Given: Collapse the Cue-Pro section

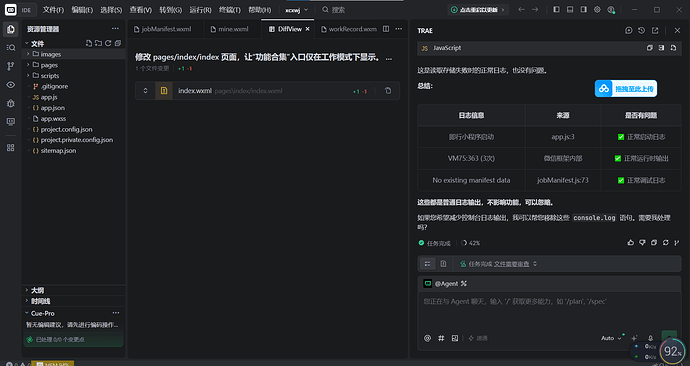Looking at the screenshot, I should coord(27,313).
